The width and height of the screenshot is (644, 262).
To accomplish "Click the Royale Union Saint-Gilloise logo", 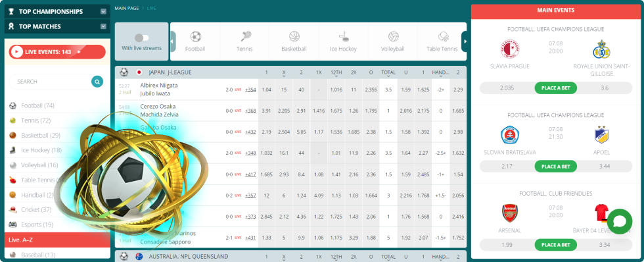I will coord(601,49).
